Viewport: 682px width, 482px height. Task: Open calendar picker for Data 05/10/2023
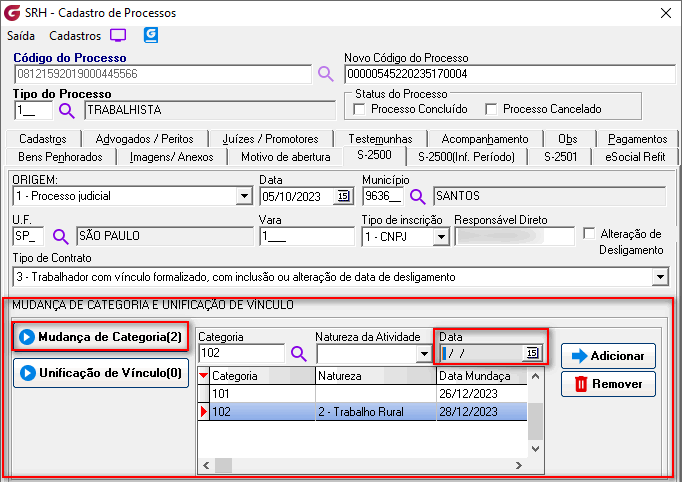click(x=343, y=196)
